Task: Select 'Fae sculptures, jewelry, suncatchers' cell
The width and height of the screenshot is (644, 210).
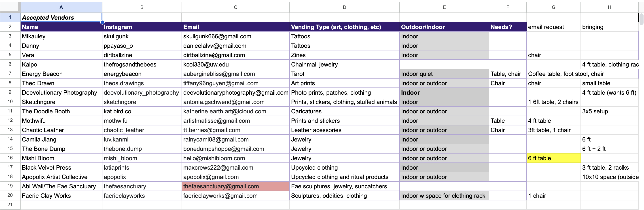Action: (x=345, y=186)
